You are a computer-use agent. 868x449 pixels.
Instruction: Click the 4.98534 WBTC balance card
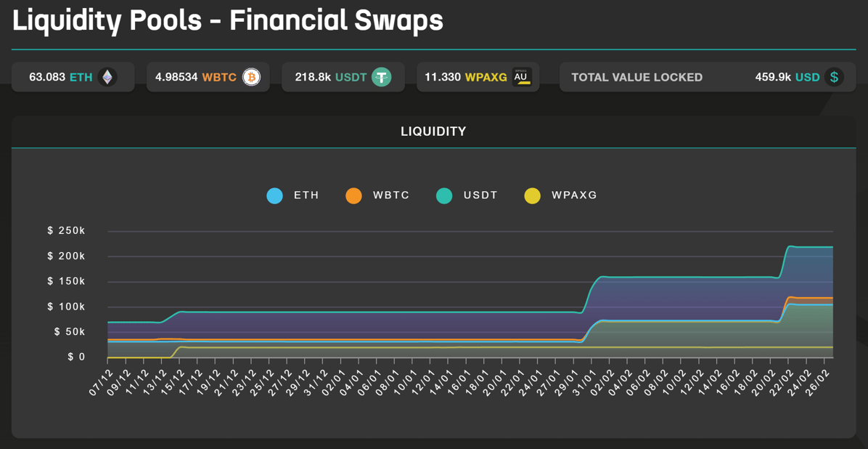tap(208, 76)
